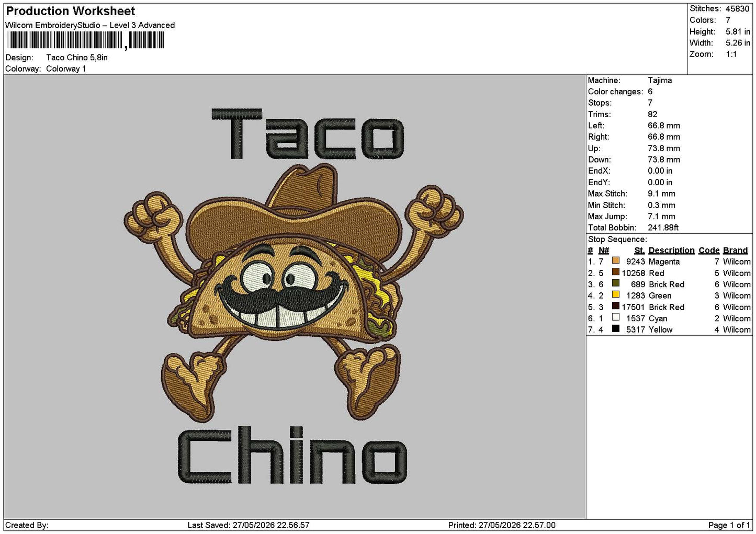Click the olive swatch in stop row 3
The width and height of the screenshot is (756, 534).
tap(616, 283)
